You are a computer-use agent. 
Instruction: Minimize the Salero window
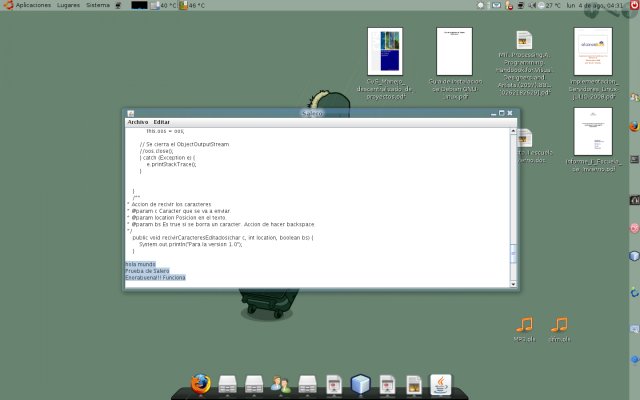click(x=493, y=113)
